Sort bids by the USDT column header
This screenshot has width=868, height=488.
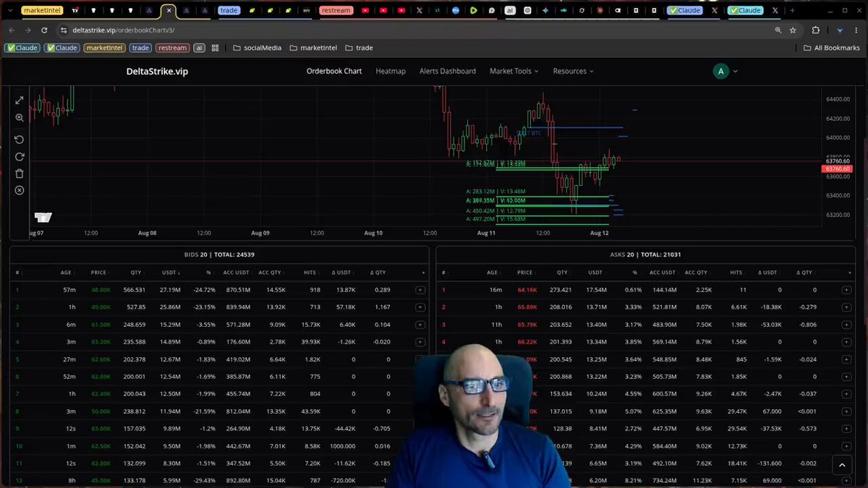[x=171, y=273]
